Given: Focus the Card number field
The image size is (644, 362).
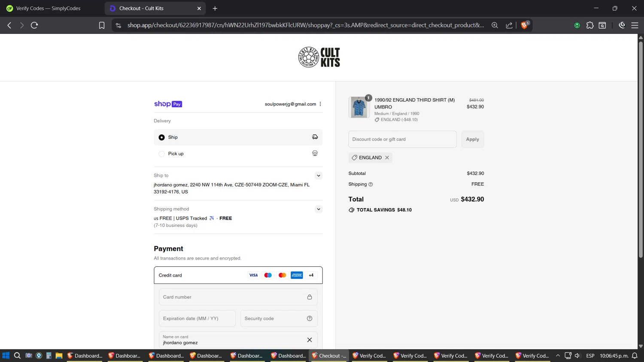Looking at the screenshot, I should point(238,297).
